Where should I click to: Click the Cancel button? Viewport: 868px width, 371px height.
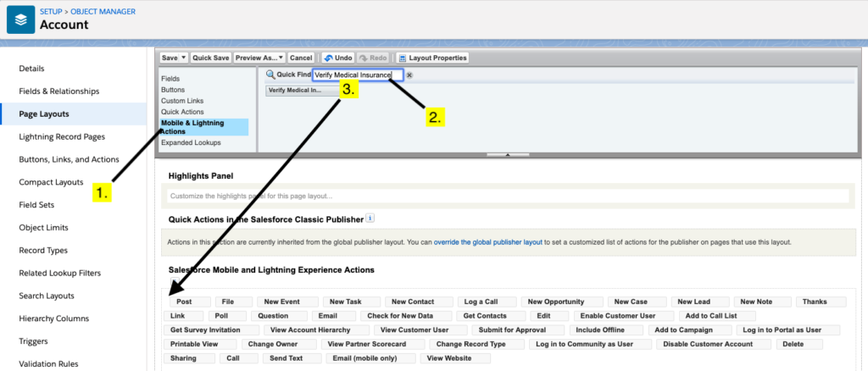(x=301, y=58)
